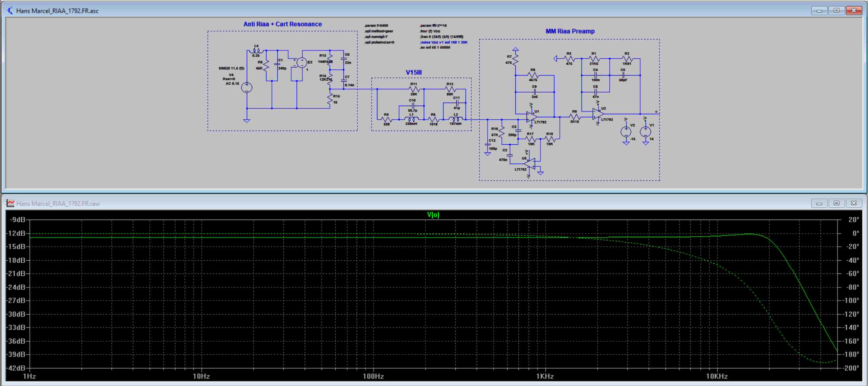Click the '100Hz' frequency axis label
Viewport: 868px width, 386px height.
pos(373,376)
